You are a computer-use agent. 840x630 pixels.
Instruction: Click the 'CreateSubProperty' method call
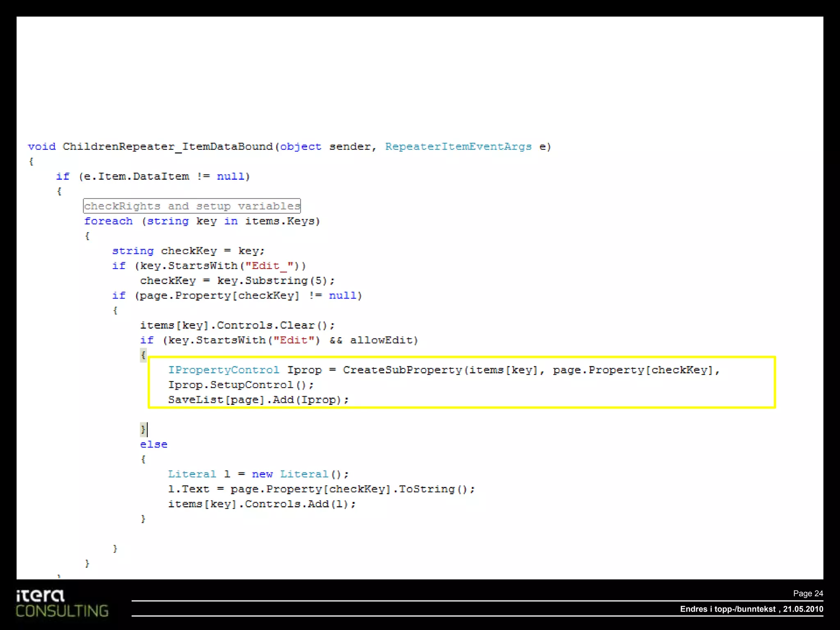coord(402,370)
